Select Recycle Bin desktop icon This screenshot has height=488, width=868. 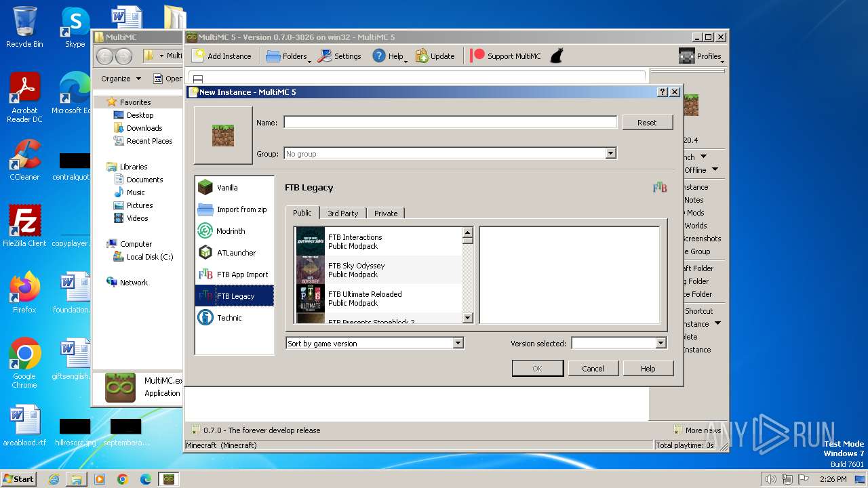click(x=24, y=27)
